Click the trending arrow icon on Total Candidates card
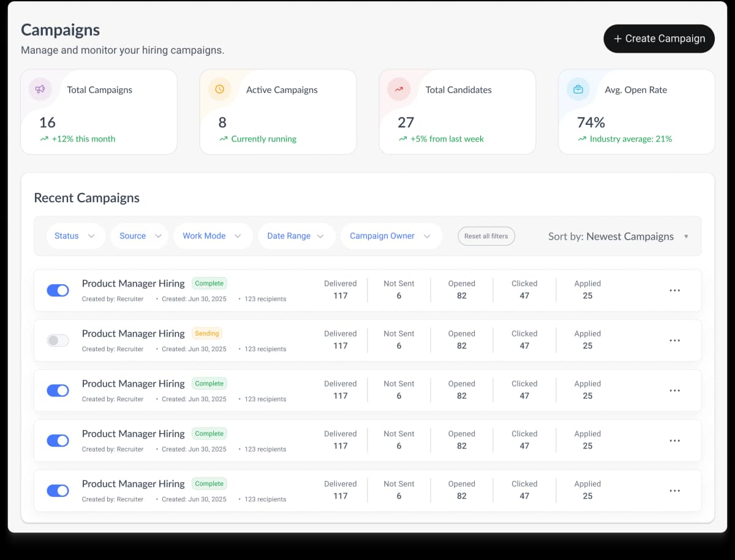The height and width of the screenshot is (560, 735). (x=398, y=89)
